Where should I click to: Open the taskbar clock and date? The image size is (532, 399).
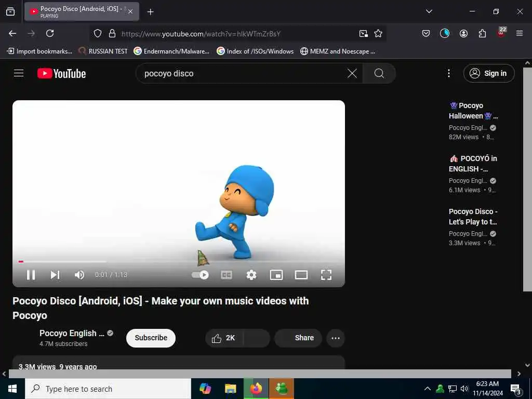pos(487,389)
